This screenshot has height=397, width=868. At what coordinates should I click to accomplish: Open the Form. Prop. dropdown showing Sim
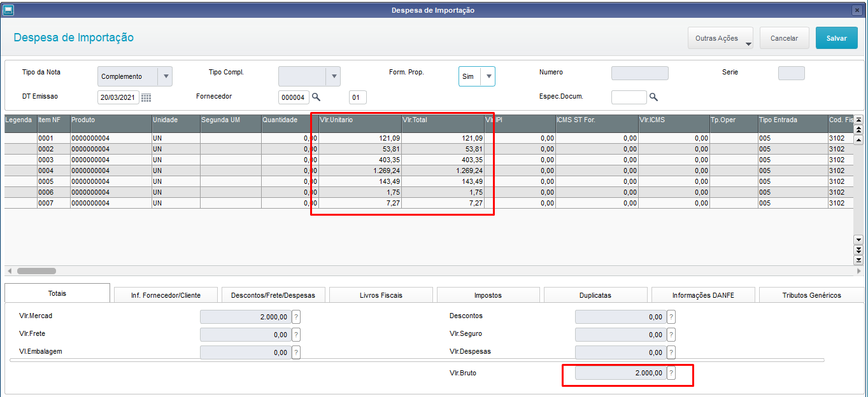click(488, 76)
